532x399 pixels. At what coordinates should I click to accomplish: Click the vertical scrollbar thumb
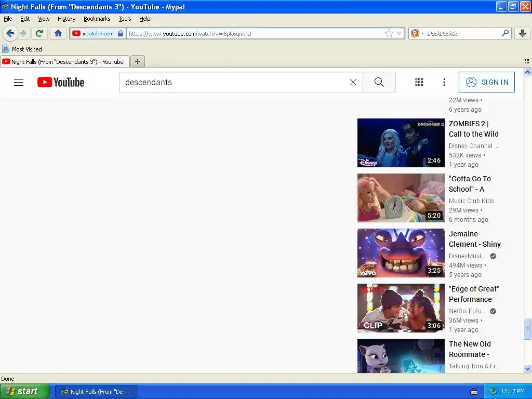click(527, 328)
